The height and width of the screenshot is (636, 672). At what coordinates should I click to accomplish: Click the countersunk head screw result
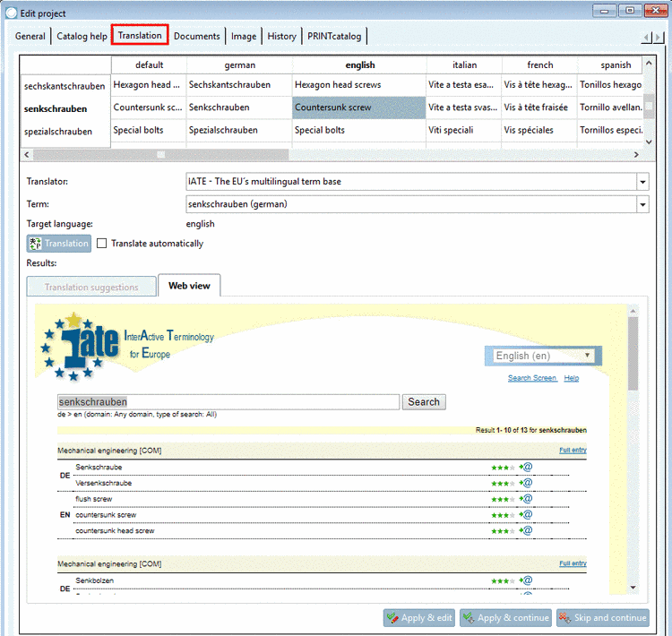(115, 530)
